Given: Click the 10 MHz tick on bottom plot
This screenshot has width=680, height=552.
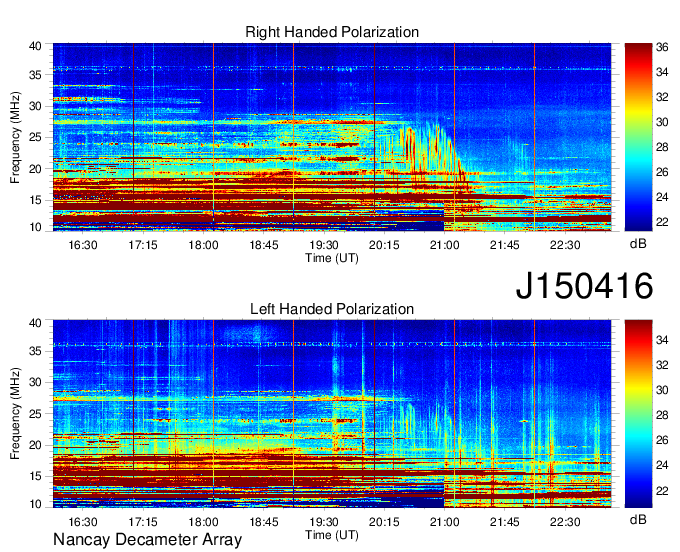Looking at the screenshot, I should pyautogui.click(x=35, y=504).
